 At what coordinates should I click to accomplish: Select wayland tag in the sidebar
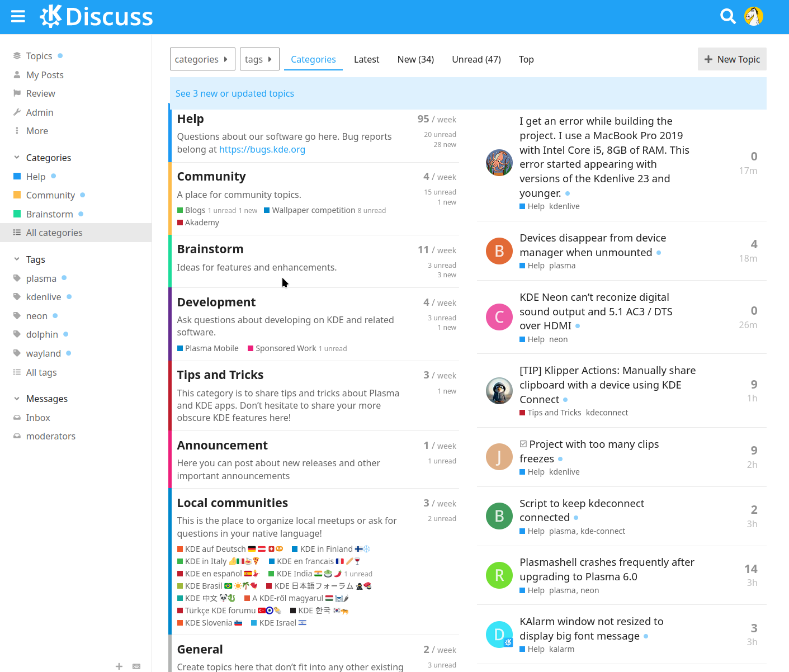point(44,353)
